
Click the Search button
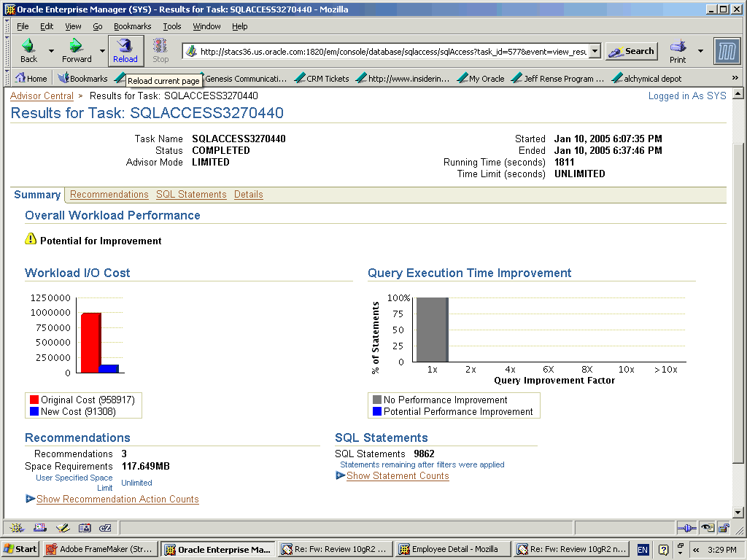pyautogui.click(x=631, y=51)
